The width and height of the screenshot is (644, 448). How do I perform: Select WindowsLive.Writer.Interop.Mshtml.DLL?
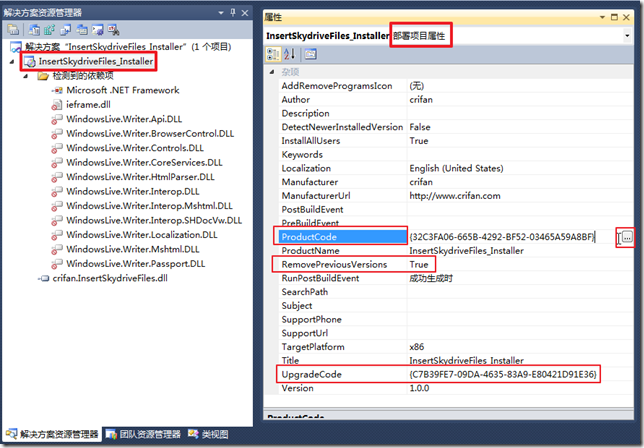tap(149, 206)
